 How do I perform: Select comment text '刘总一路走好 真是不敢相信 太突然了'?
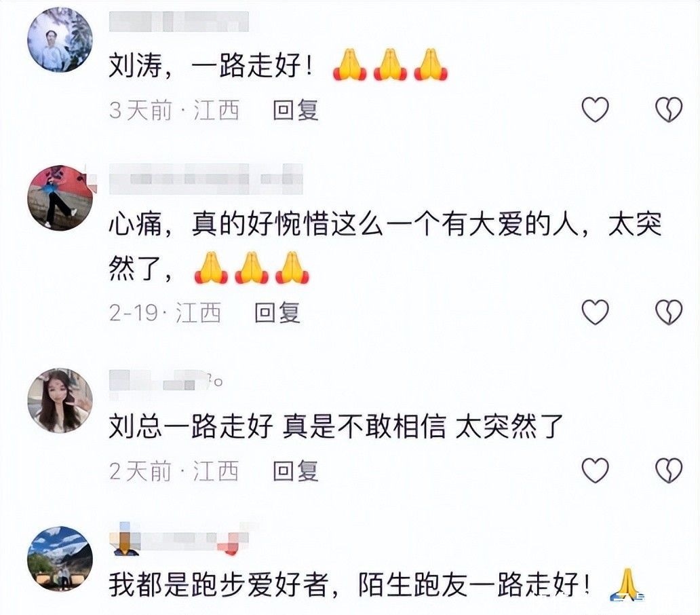(x=336, y=426)
